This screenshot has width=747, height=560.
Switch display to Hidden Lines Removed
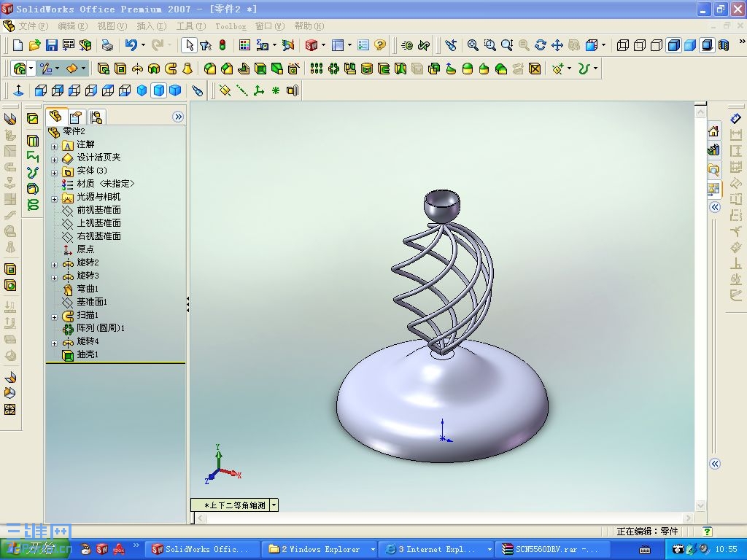[x=657, y=45]
